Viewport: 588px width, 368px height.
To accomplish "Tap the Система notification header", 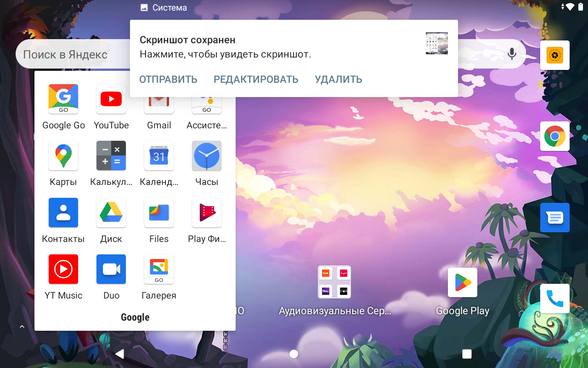I will [164, 7].
